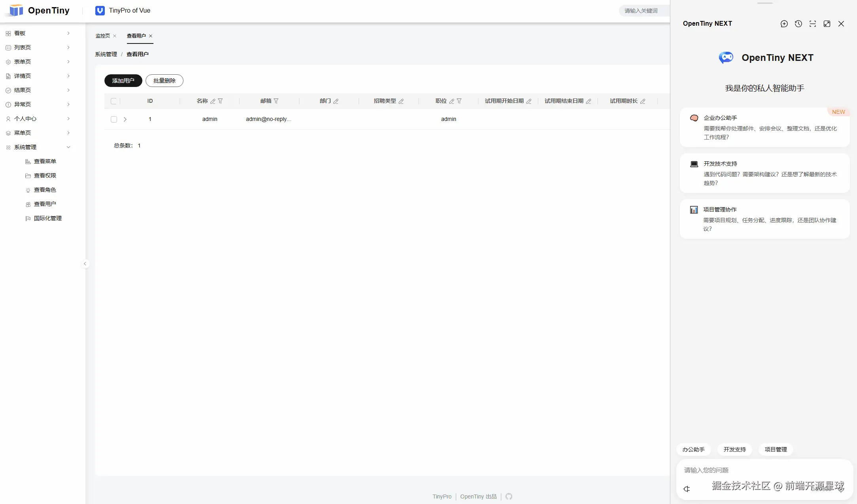Click GitHub icon in page footer
The height and width of the screenshot is (504, 857).
509,496
